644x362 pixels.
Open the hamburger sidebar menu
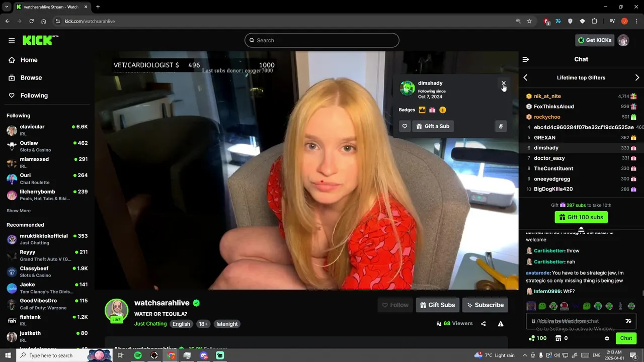12,40
